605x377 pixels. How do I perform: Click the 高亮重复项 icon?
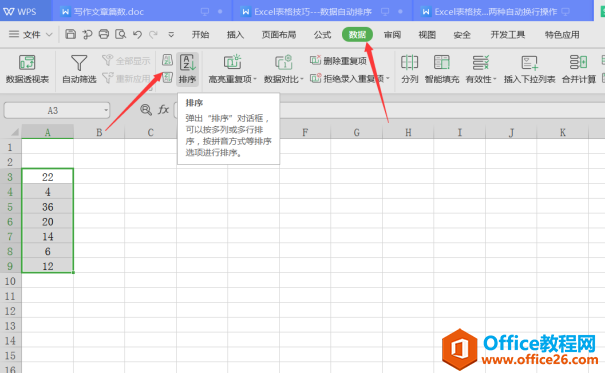(232, 63)
